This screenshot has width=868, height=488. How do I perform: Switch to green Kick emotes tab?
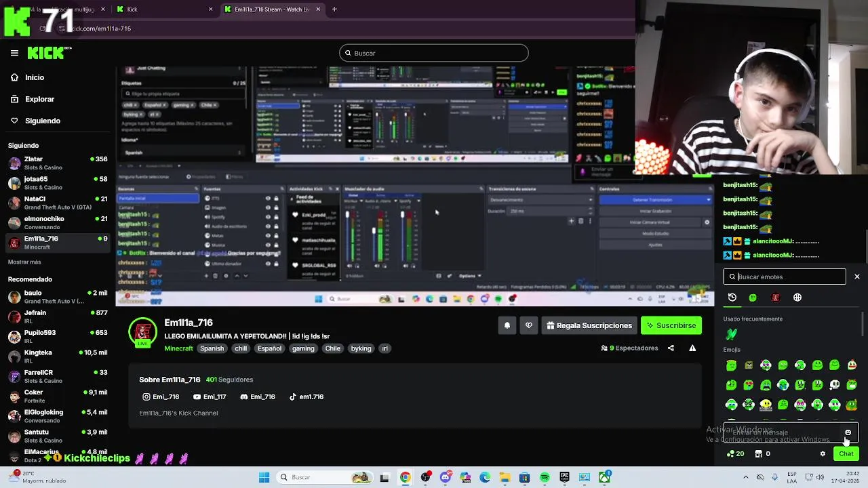point(753,297)
